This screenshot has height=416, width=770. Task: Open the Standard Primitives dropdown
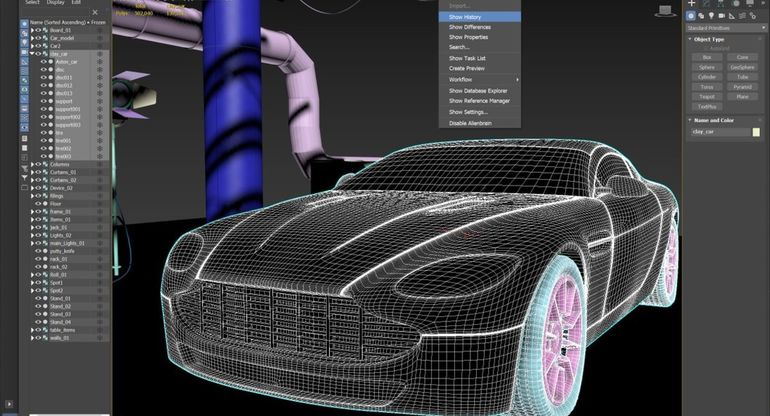[x=724, y=28]
